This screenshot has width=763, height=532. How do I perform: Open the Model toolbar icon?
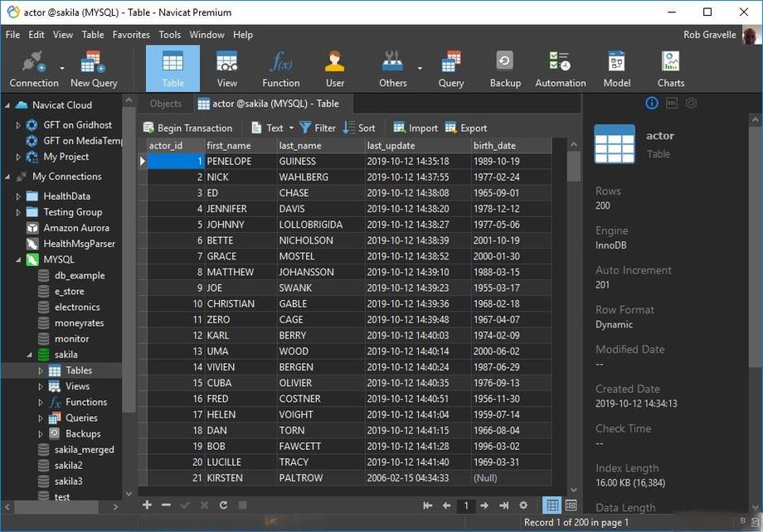pos(616,69)
